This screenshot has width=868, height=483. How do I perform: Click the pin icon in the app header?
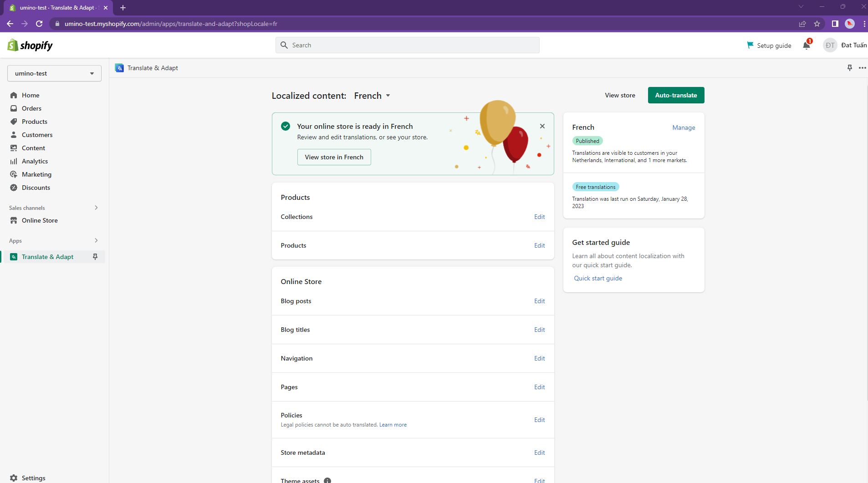point(849,68)
